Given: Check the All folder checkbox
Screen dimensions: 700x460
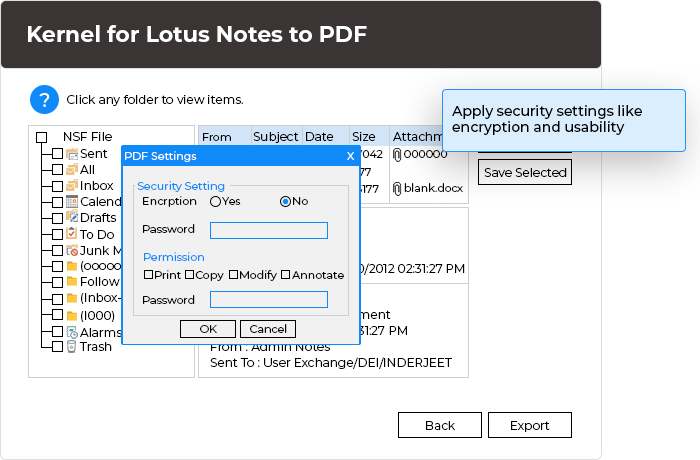Looking at the screenshot, I should pos(57,170).
